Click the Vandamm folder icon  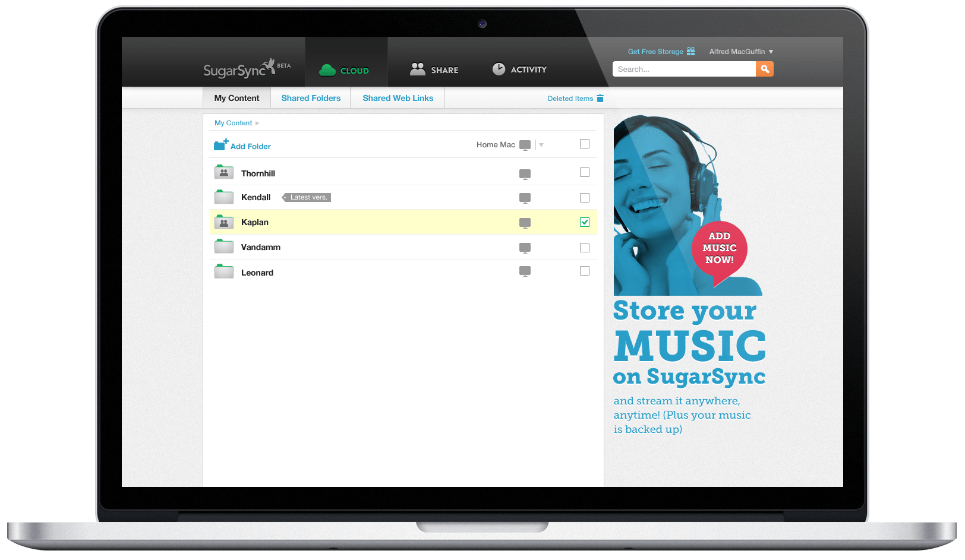tap(223, 246)
